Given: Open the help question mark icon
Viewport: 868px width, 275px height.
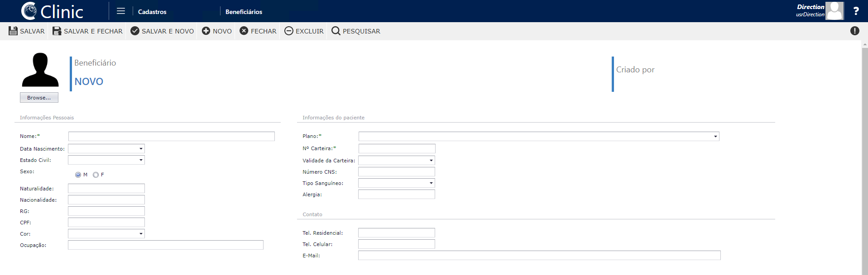Looking at the screenshot, I should pos(856,11).
